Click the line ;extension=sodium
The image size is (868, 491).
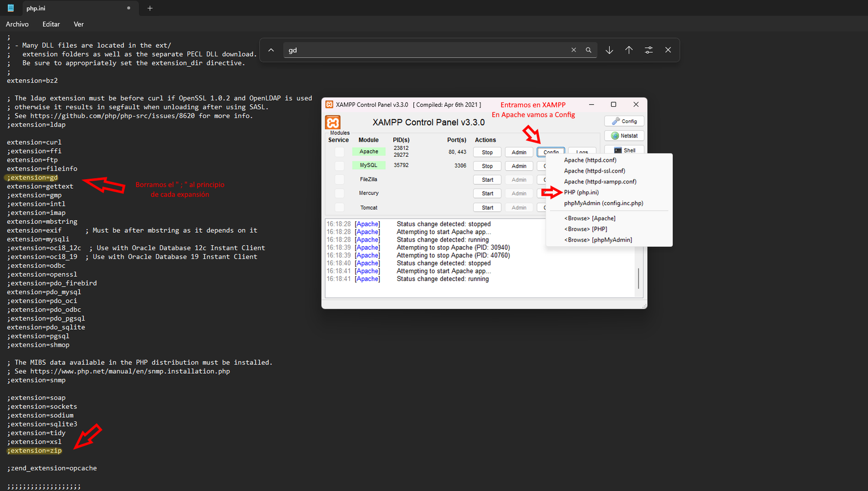click(40, 416)
